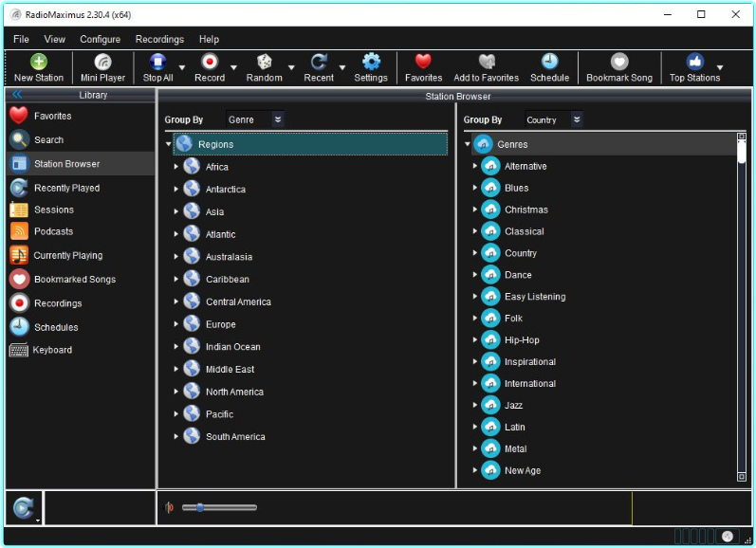Screen dimensions: 756x548
Task: Click scroll-to-top button on genres scrollbar
Action: pyautogui.click(x=742, y=137)
